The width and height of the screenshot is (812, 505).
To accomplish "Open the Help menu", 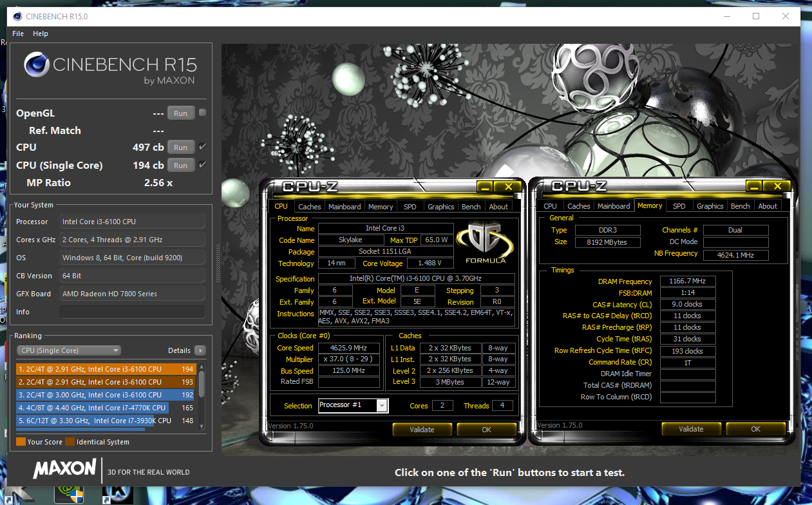I will click(x=41, y=33).
